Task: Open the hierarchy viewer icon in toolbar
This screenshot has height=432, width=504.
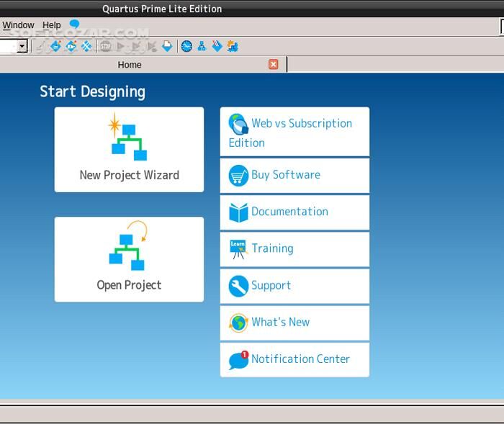Action: coord(202,46)
